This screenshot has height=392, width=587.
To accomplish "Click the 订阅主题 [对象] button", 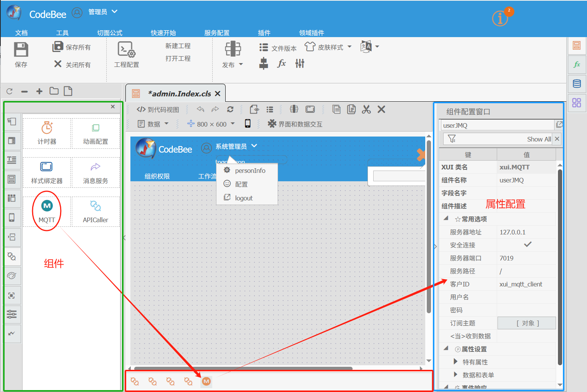I will pyautogui.click(x=527, y=323).
